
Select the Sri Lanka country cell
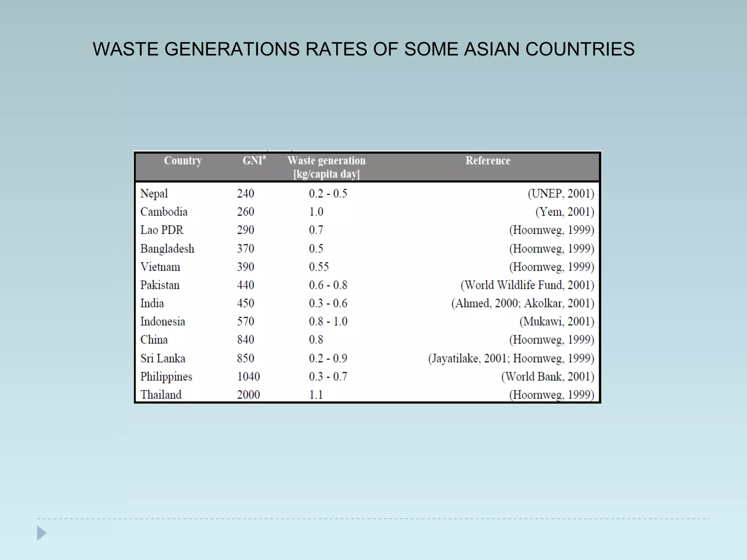[163, 358]
